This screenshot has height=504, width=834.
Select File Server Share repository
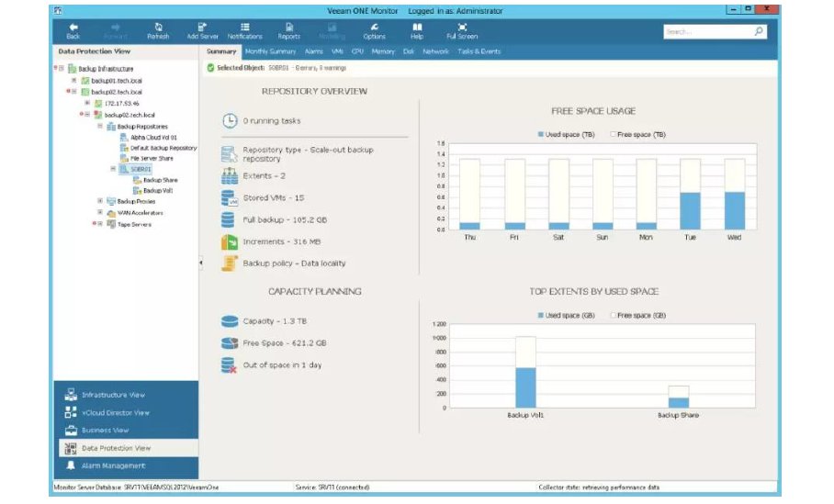pos(152,159)
